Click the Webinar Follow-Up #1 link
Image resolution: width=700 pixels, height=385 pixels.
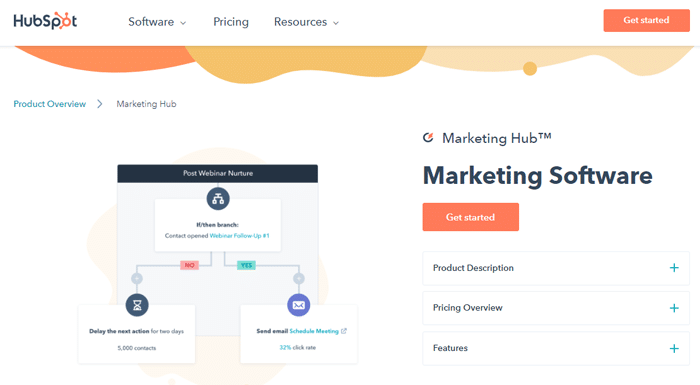point(239,236)
